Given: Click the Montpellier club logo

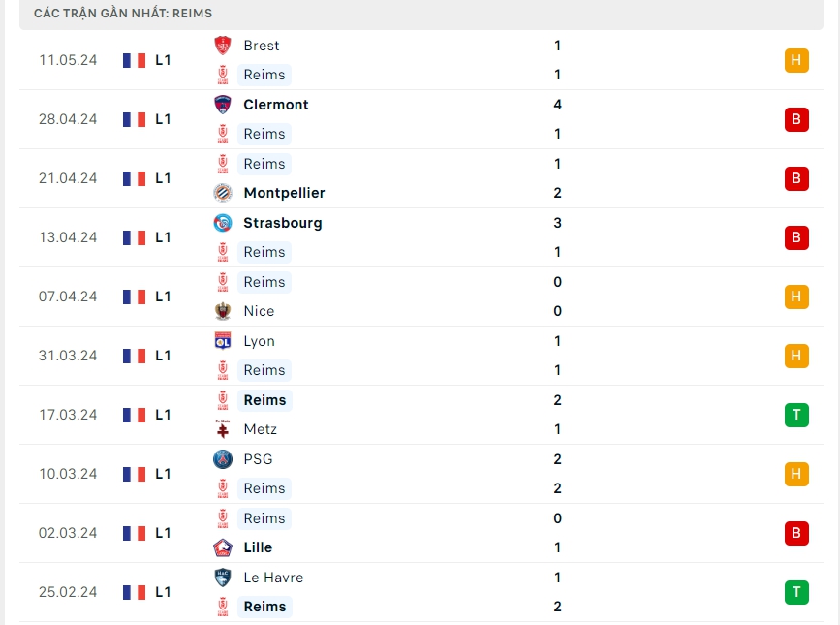Looking at the screenshot, I should (223, 193).
